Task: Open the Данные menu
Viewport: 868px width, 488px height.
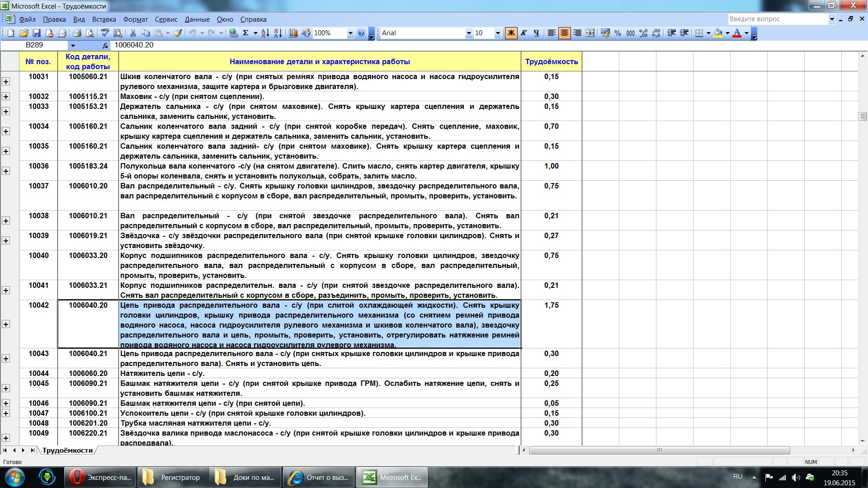Action: point(197,19)
